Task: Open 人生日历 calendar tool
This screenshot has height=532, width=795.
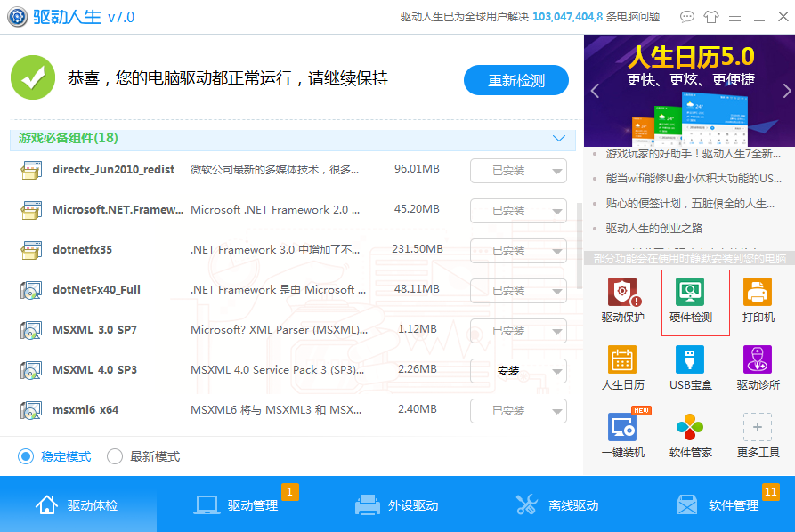Action: (x=622, y=368)
